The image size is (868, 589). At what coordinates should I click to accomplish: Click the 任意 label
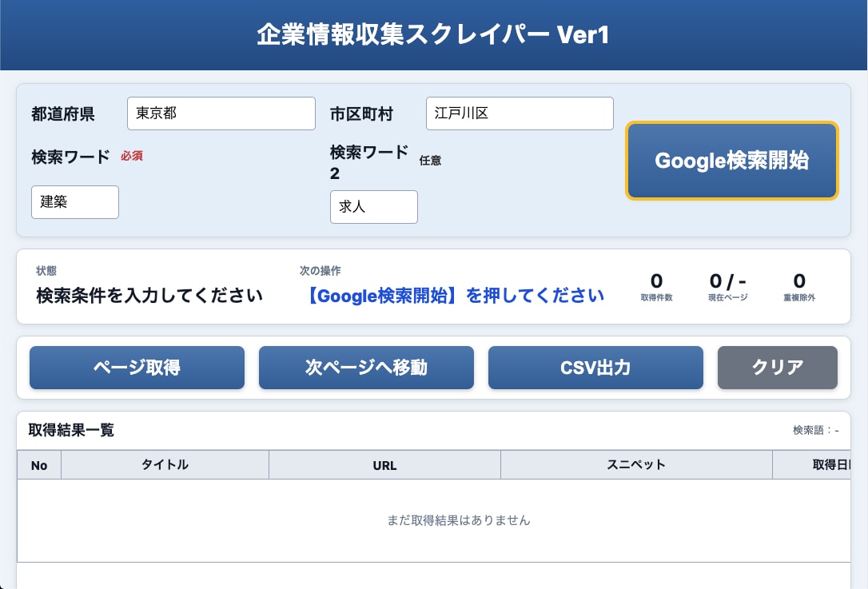tap(430, 161)
